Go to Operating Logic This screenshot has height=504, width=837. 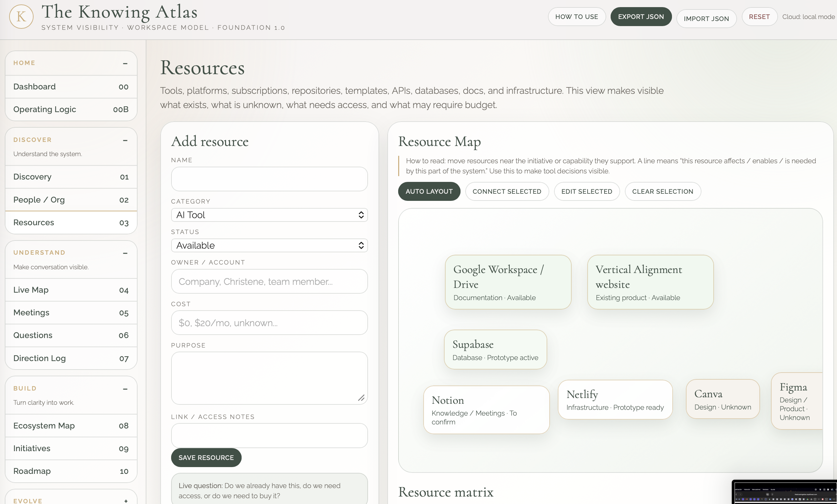click(x=71, y=109)
